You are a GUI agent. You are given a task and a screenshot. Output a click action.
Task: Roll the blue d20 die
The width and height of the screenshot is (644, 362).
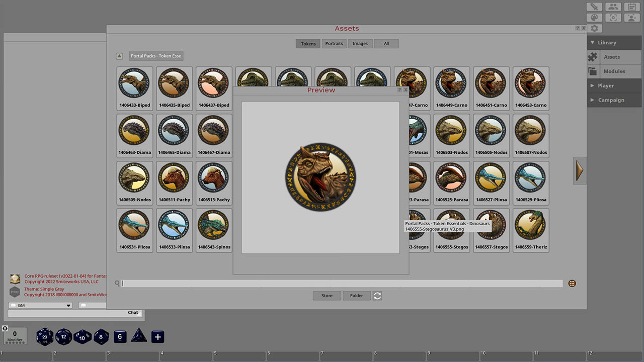[x=44, y=337]
